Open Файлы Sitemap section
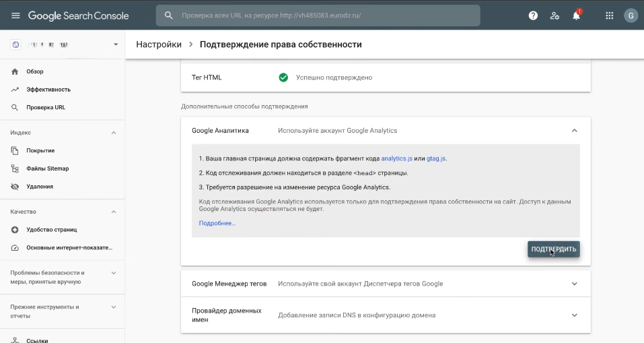644x343 pixels. coord(47,168)
